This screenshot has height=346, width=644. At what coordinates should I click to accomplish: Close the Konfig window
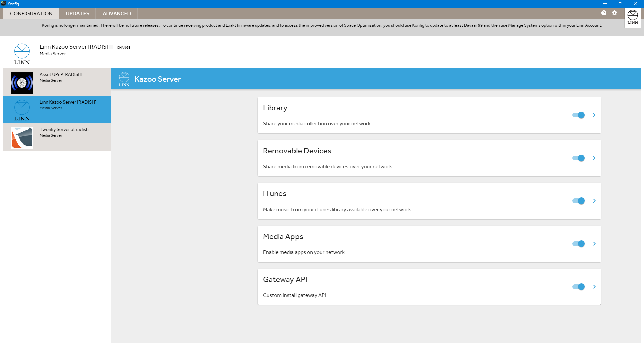[x=636, y=4]
